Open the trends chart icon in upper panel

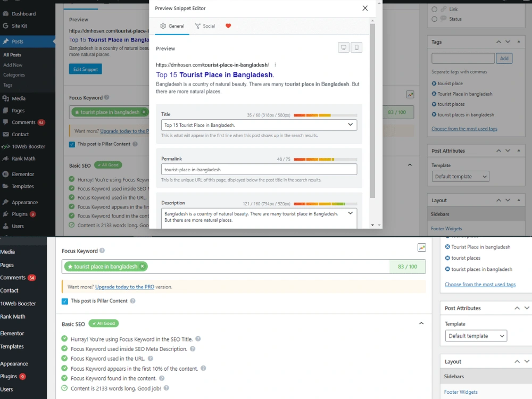coord(410,95)
